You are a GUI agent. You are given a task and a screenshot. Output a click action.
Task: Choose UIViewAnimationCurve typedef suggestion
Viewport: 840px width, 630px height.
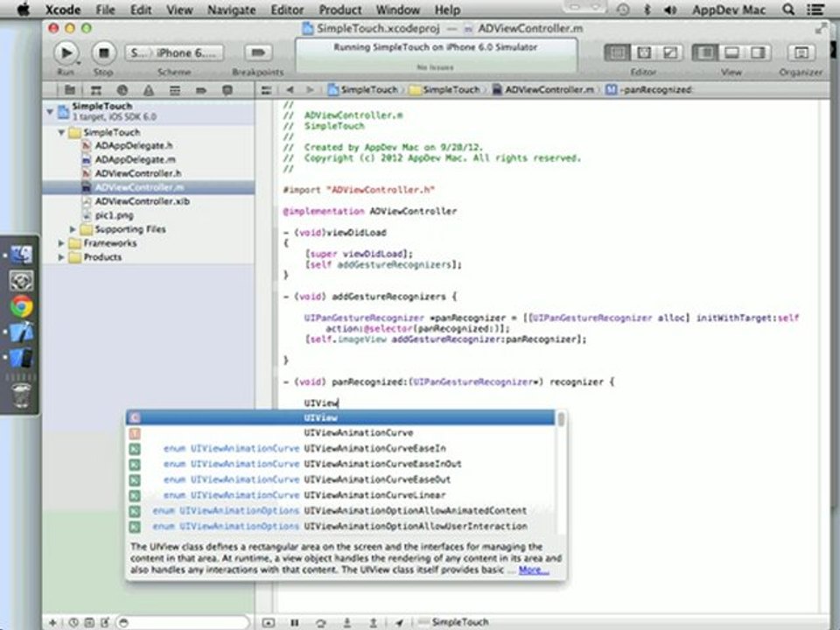click(340, 433)
